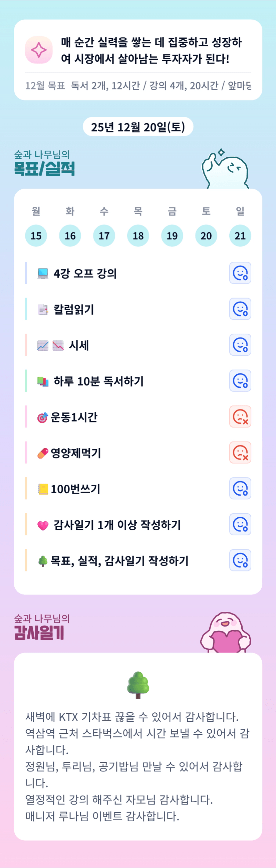Select Sunday the 21st in the week row
The width and height of the screenshot is (276, 868).
click(x=240, y=235)
